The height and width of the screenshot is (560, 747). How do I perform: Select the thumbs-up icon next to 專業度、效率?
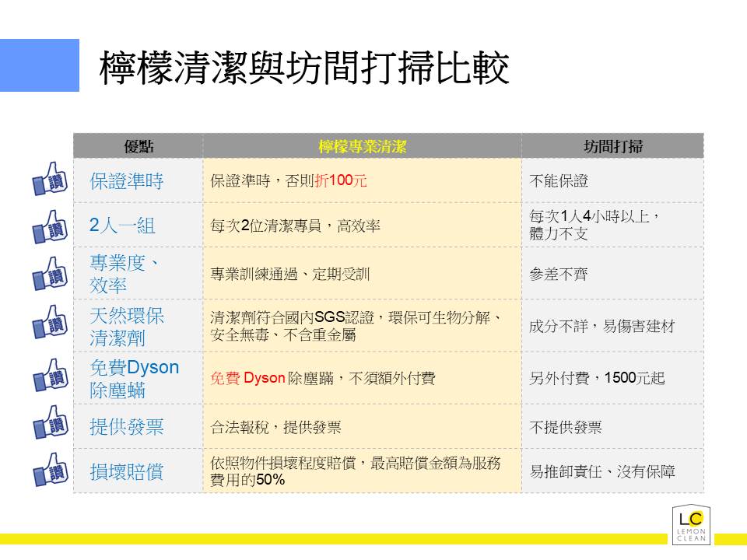[x=50, y=273]
